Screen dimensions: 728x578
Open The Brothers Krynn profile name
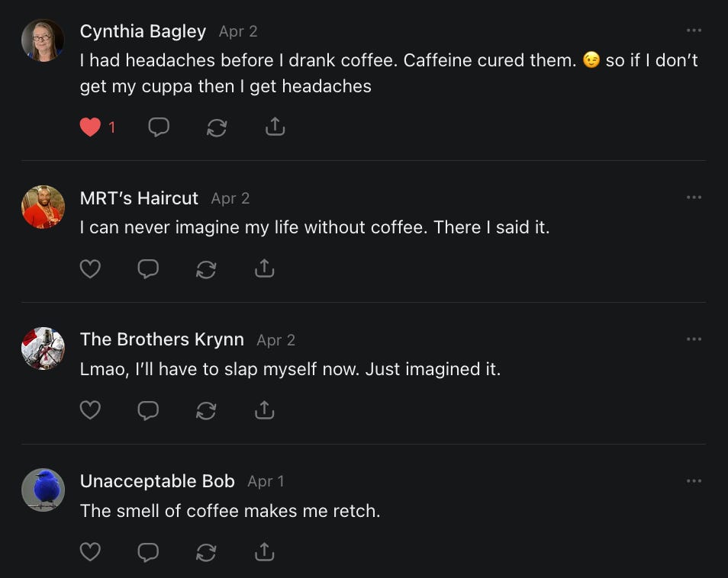tap(162, 339)
